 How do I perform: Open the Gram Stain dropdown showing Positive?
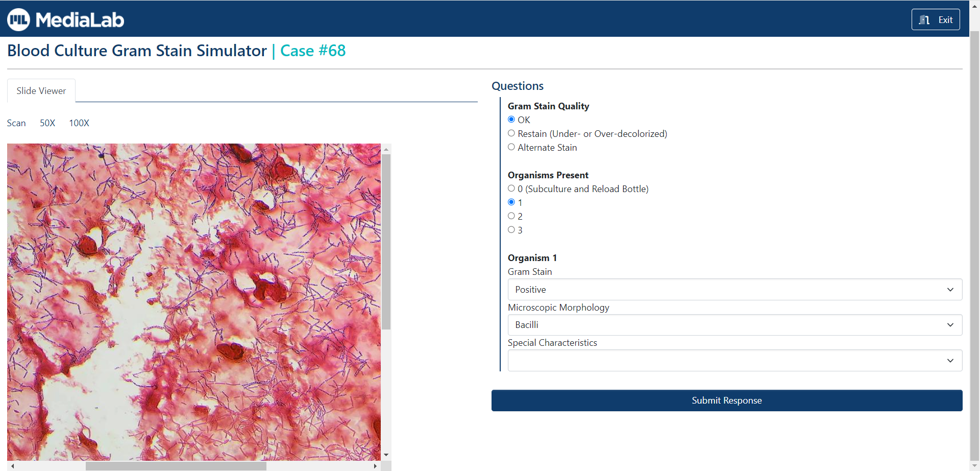point(735,289)
